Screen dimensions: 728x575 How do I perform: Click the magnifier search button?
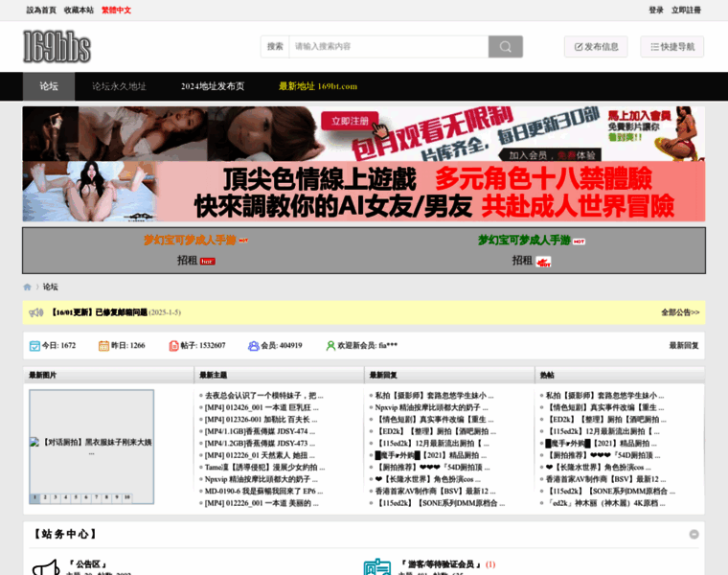(x=505, y=46)
